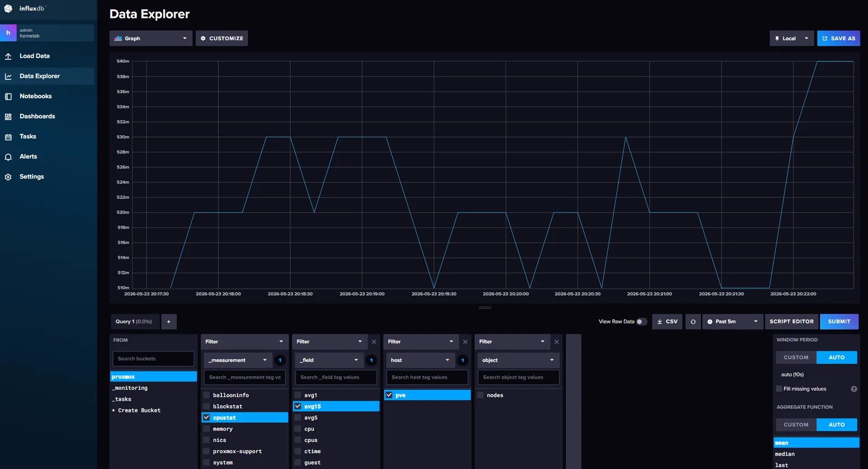
Task: Check the nodes object value
Action: click(x=480, y=395)
